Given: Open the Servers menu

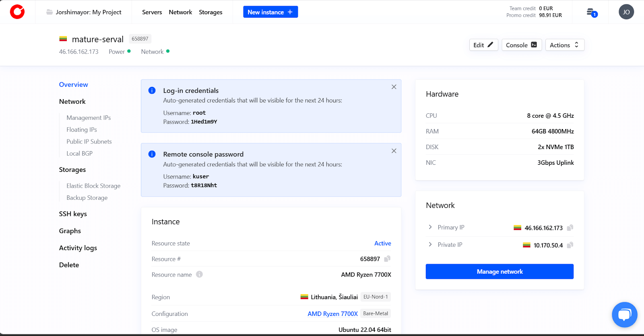Looking at the screenshot, I should tap(152, 12).
